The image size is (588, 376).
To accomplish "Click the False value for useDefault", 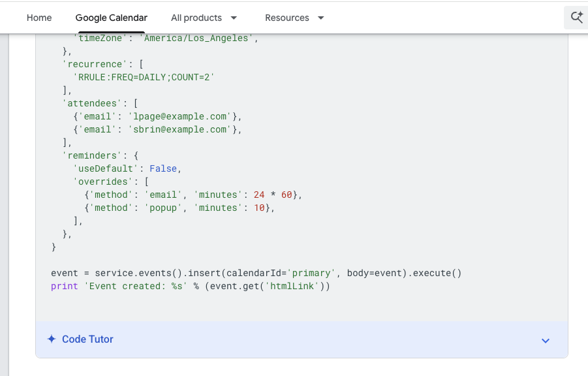I will pos(163,168).
